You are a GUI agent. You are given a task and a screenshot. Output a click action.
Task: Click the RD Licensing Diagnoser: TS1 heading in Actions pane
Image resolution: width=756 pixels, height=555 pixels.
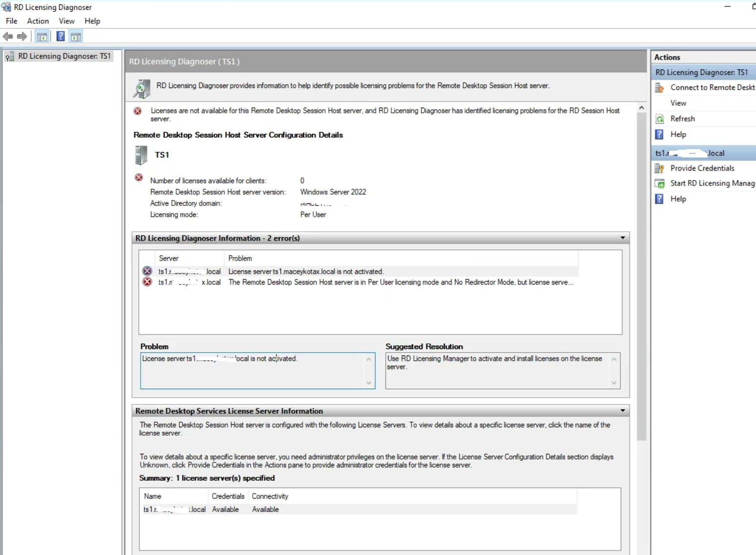(704, 72)
